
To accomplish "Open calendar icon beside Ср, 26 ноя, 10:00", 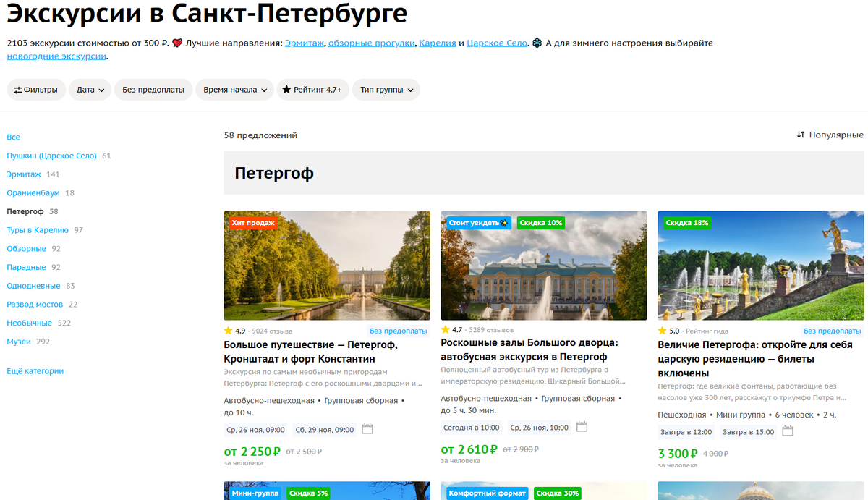I will (x=582, y=427).
